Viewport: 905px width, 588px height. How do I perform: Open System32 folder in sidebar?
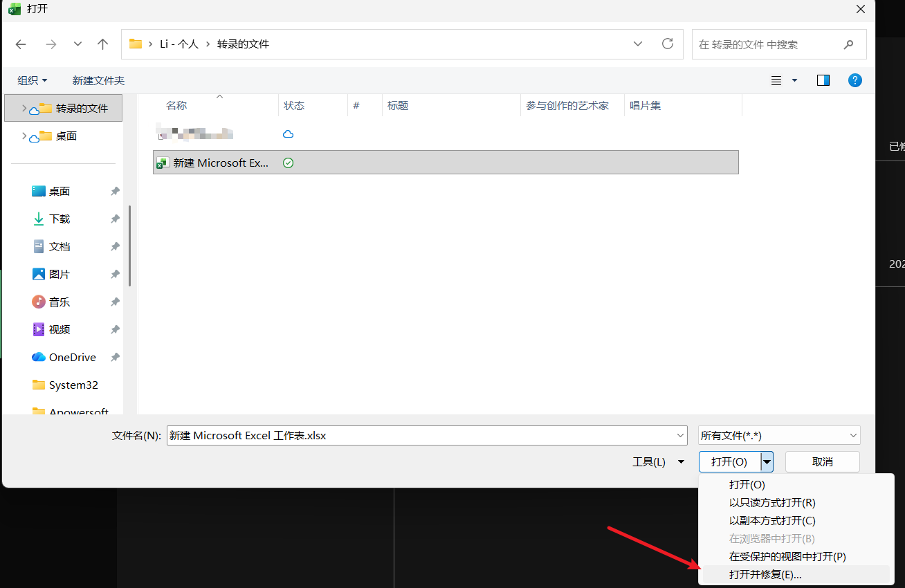click(65, 385)
